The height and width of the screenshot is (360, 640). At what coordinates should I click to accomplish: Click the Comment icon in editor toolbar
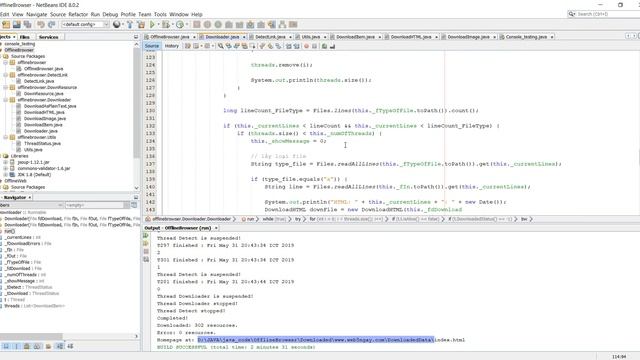point(324,46)
